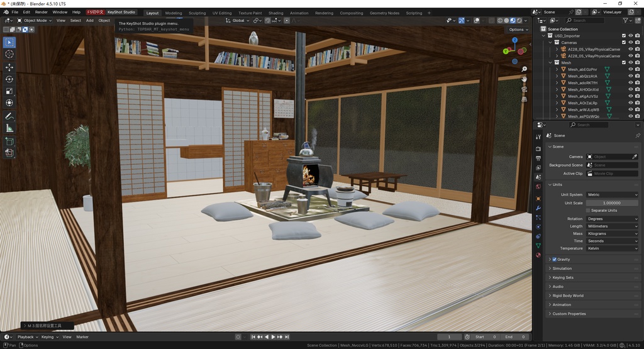Viewport: 644px width, 349px height.
Task: Switch to the Shading workspace tab
Action: 275,13
